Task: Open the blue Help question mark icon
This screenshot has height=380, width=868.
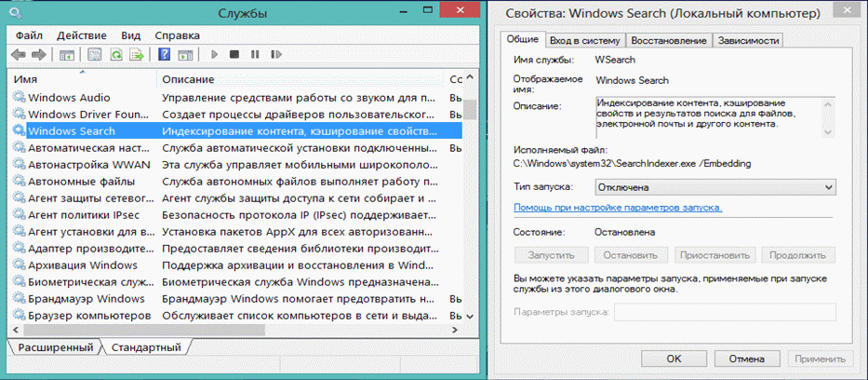Action: [x=164, y=54]
